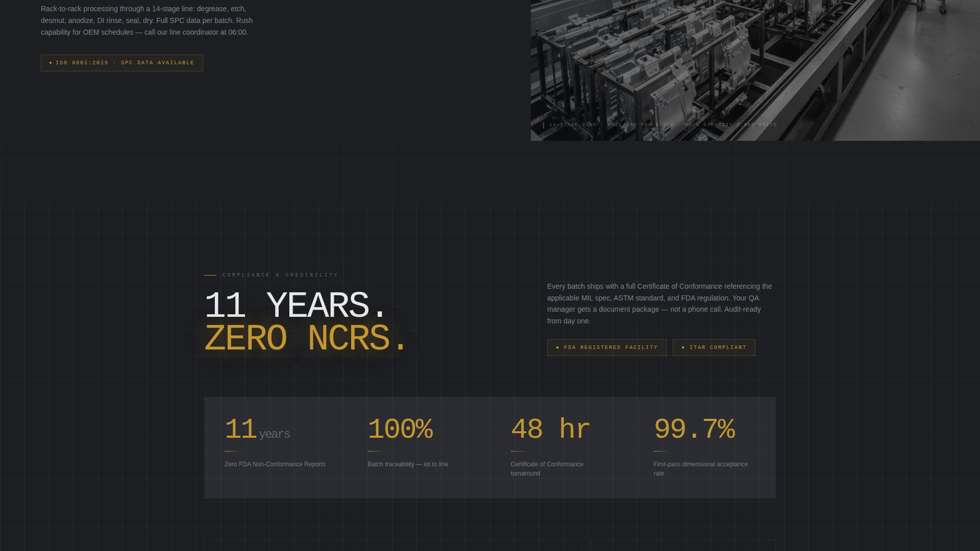The width and height of the screenshot is (980, 551).
Task: Toggle the ITAR COMPLIANT badge
Action: pos(714,347)
